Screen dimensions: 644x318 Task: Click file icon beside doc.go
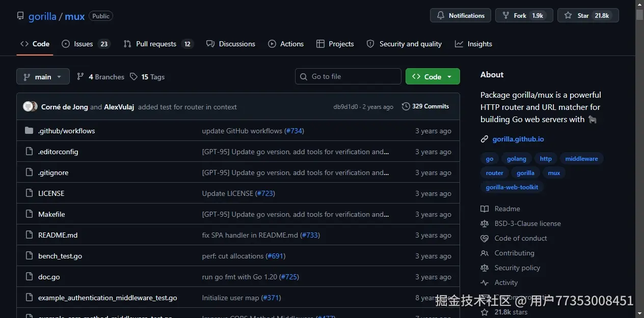tap(29, 277)
